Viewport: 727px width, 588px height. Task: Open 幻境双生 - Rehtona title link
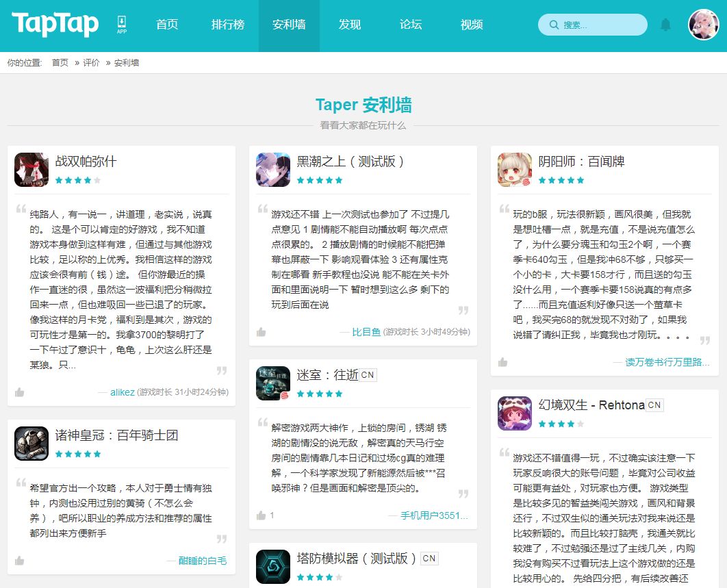pyautogui.click(x=591, y=405)
